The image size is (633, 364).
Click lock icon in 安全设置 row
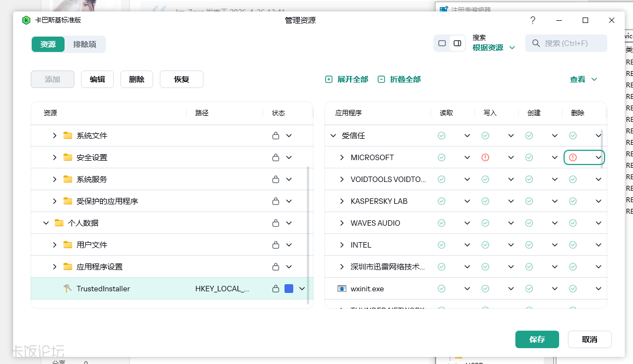pos(276,157)
